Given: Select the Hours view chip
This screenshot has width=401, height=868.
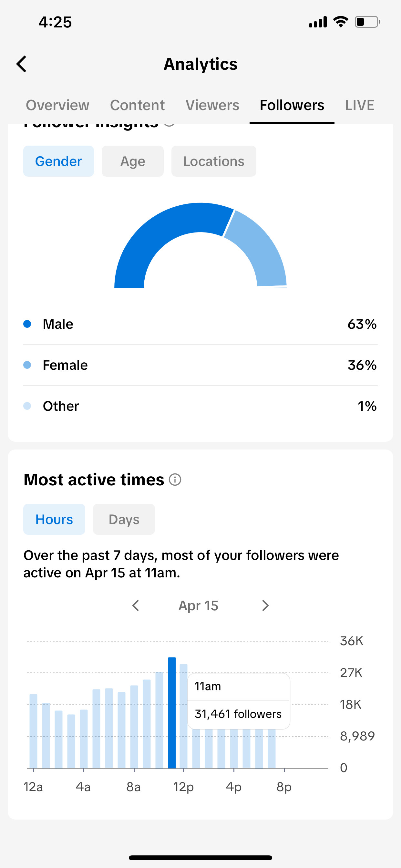Looking at the screenshot, I should pyautogui.click(x=54, y=519).
